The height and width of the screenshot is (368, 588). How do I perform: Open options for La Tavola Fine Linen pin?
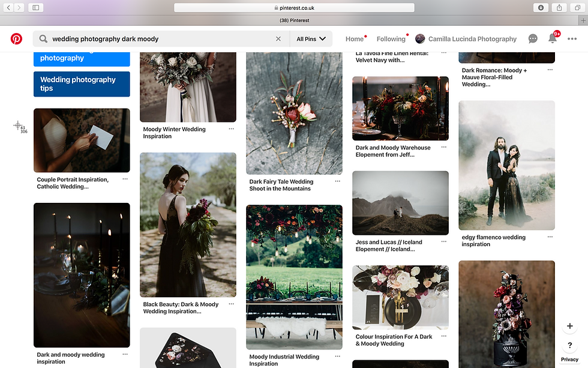444,53
